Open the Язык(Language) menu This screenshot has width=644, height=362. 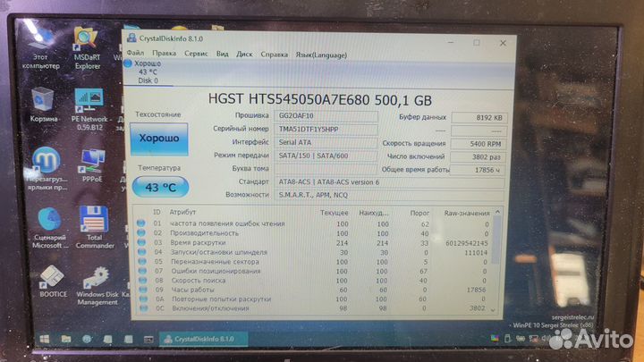pyautogui.click(x=321, y=55)
